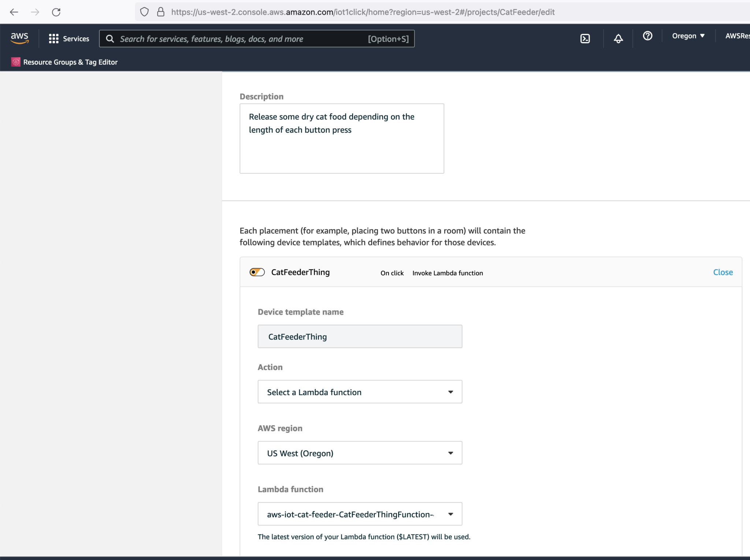Click the CatFeederThing template header title
This screenshot has width=750, height=560.
tap(300, 272)
